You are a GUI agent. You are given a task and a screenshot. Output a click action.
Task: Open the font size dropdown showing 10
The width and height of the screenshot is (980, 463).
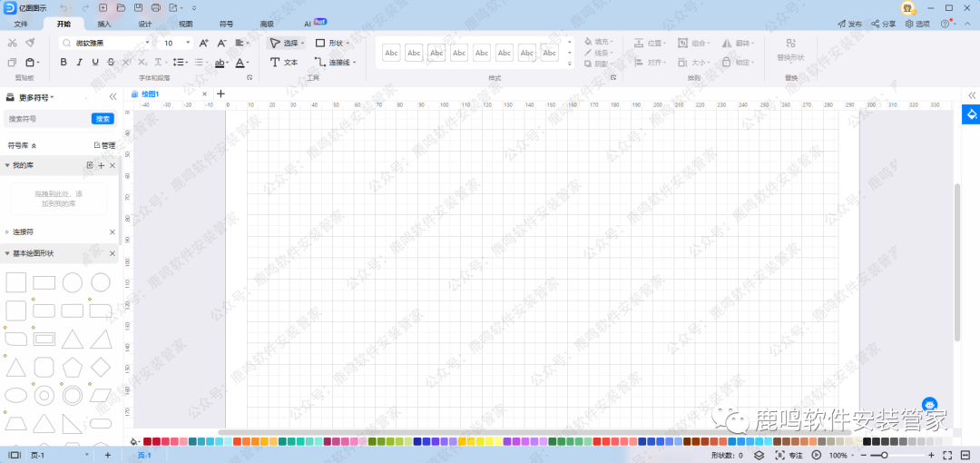(x=175, y=43)
